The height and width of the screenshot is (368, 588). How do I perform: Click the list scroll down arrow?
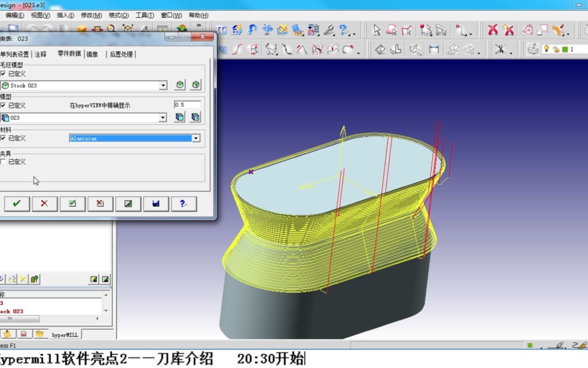pos(106,310)
